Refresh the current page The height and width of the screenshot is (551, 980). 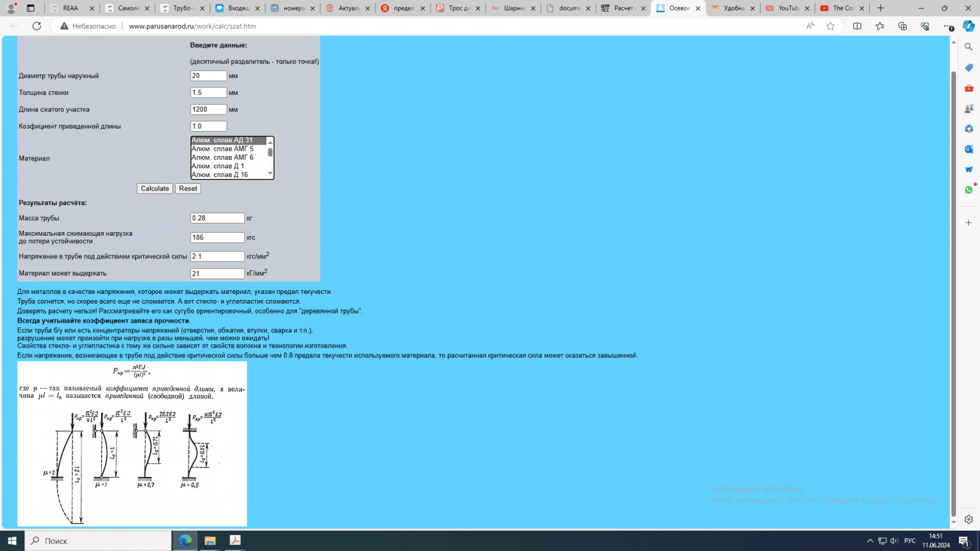tap(37, 26)
